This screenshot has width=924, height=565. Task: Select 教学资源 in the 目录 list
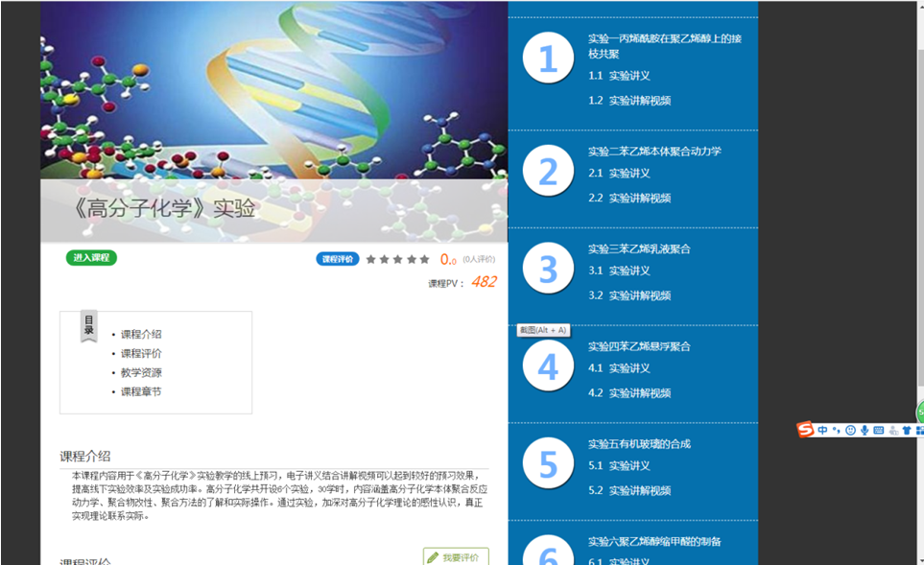(x=141, y=373)
